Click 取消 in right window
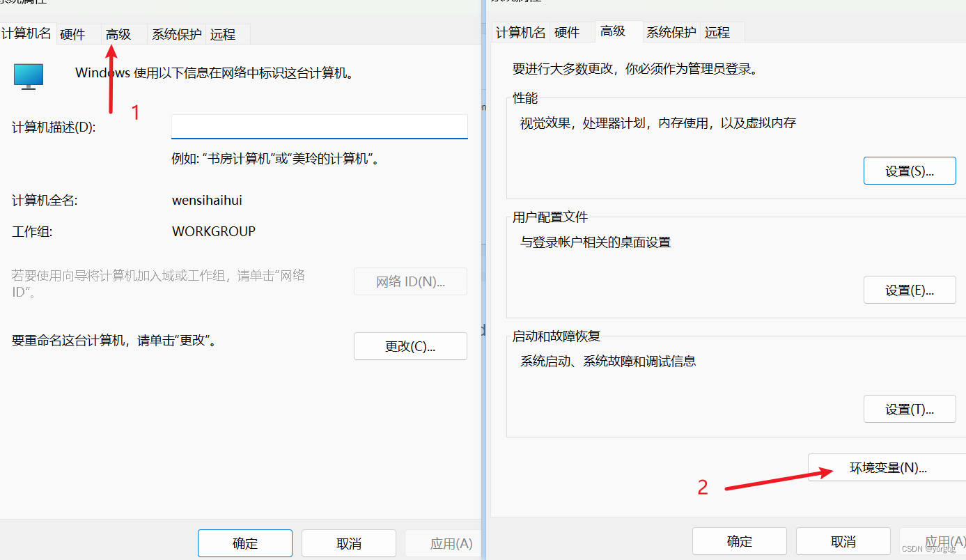This screenshot has height=560, width=966. [x=843, y=541]
